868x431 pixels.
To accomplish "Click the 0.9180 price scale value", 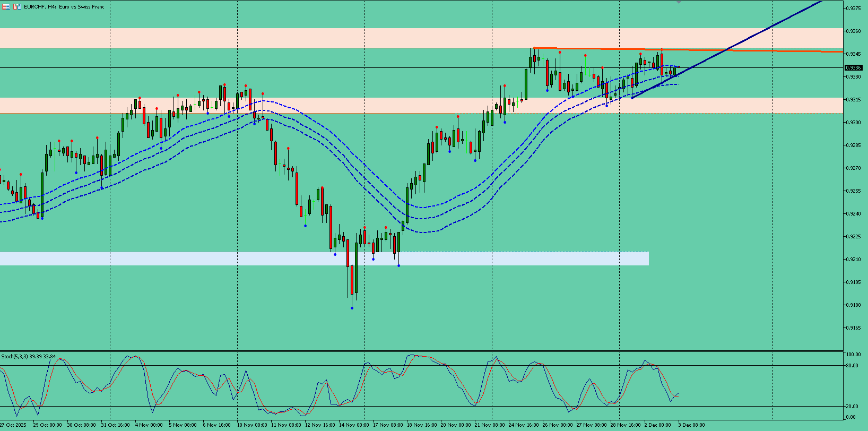I will (x=853, y=305).
